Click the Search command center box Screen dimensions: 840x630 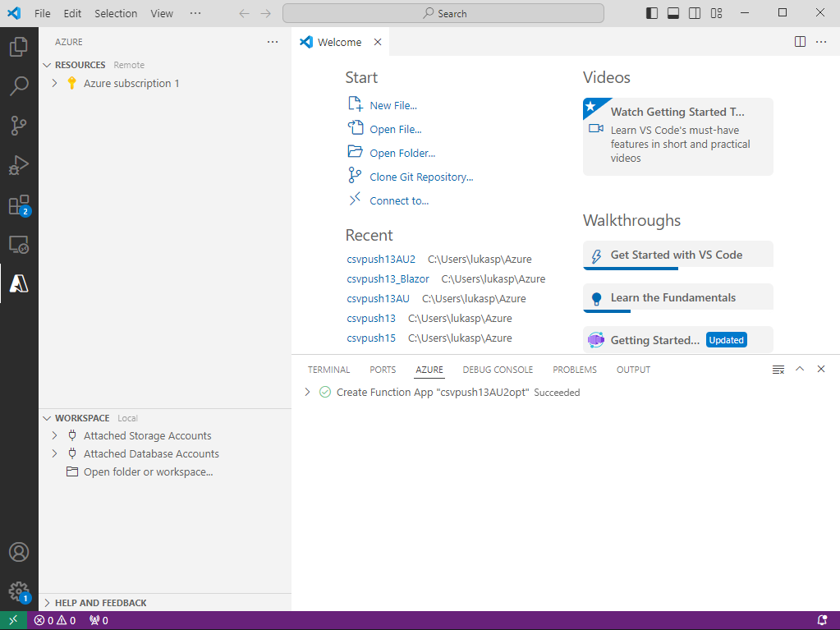coord(443,13)
